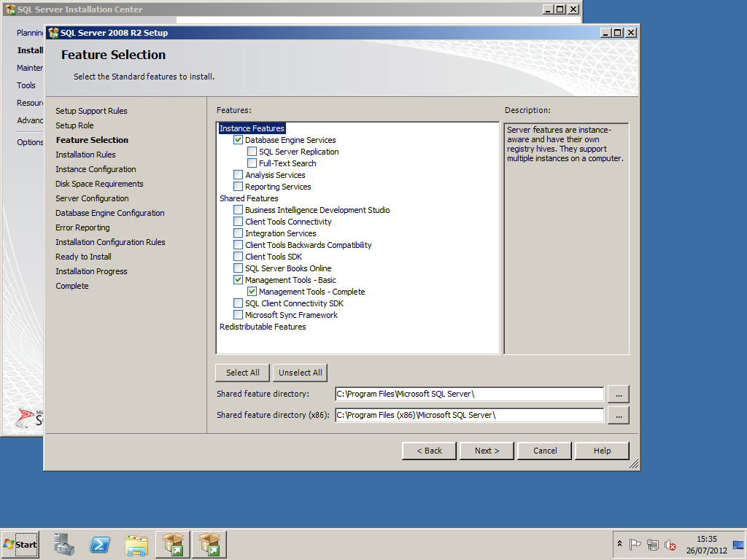Click Complete step in sidebar
This screenshot has height=560, width=747.
(x=72, y=286)
